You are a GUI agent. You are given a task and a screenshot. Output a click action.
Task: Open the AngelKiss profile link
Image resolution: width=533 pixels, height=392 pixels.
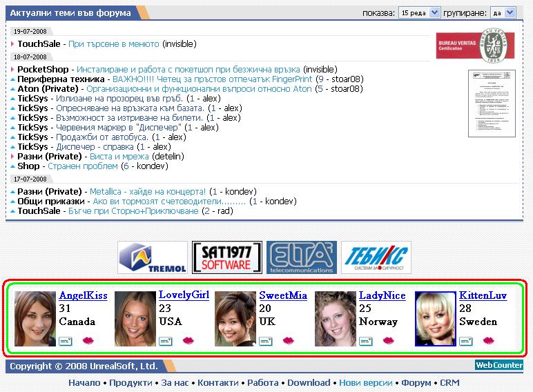point(83,295)
